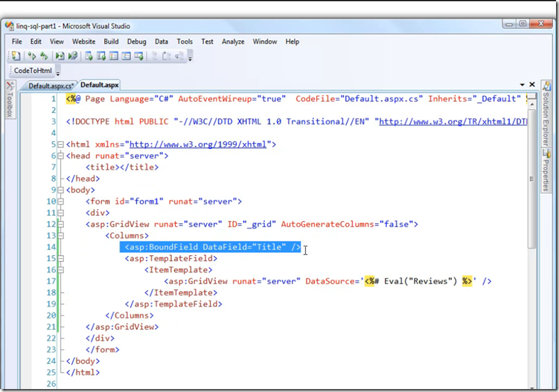Open the Window menu
Screen dimensions: 559x392
[x=265, y=42]
